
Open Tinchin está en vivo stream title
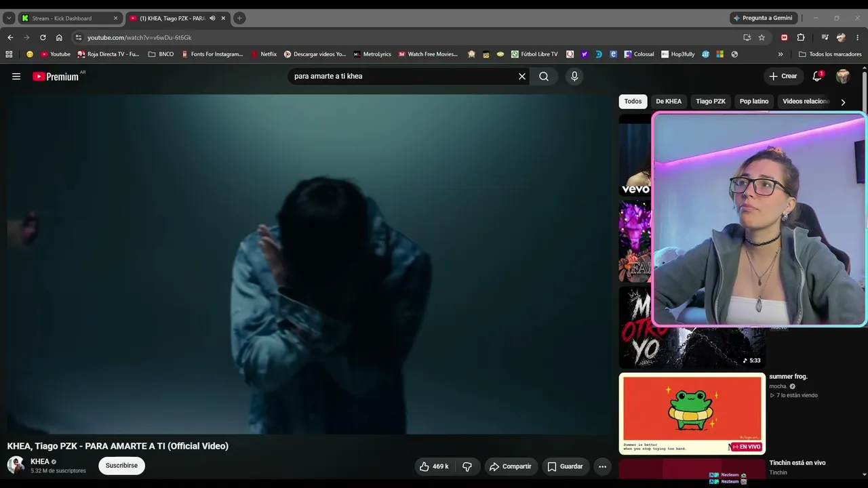pos(797,463)
